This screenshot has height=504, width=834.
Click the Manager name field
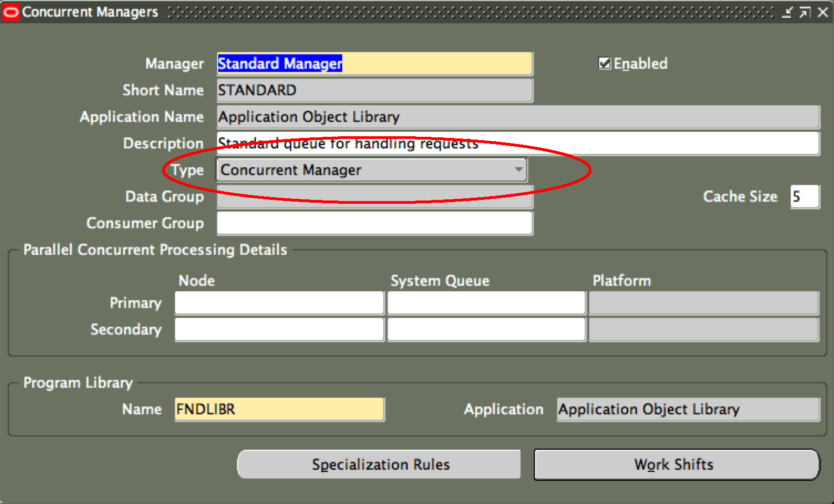[374, 64]
